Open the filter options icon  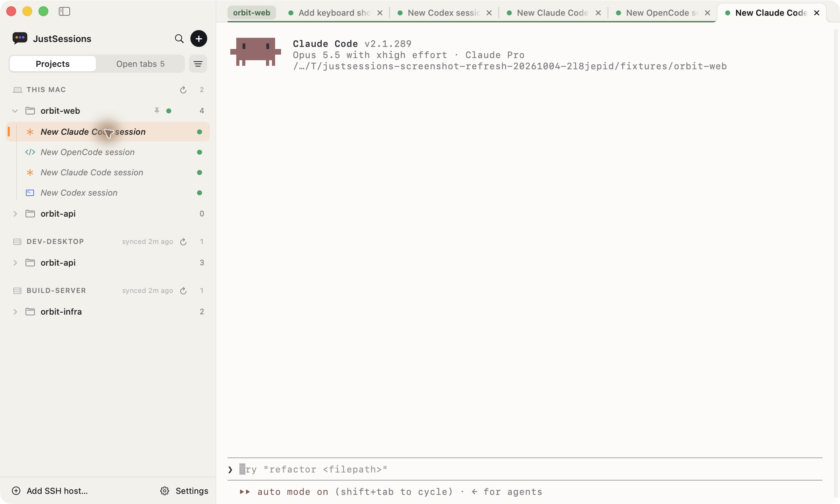198,64
